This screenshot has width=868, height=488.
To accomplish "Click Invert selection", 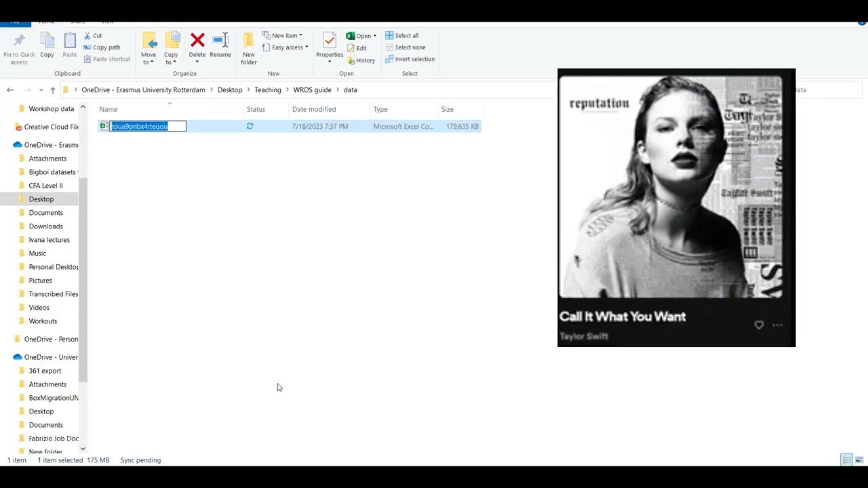I will point(410,59).
